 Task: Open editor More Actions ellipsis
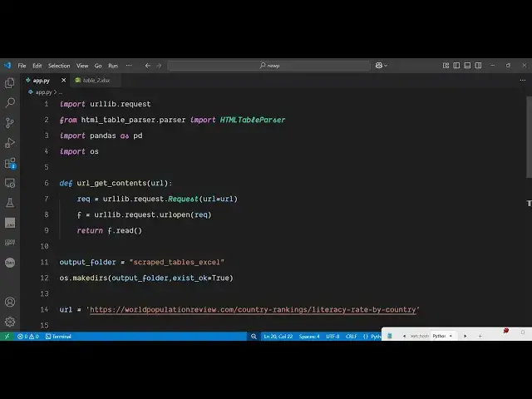pyautogui.click(x=523, y=81)
